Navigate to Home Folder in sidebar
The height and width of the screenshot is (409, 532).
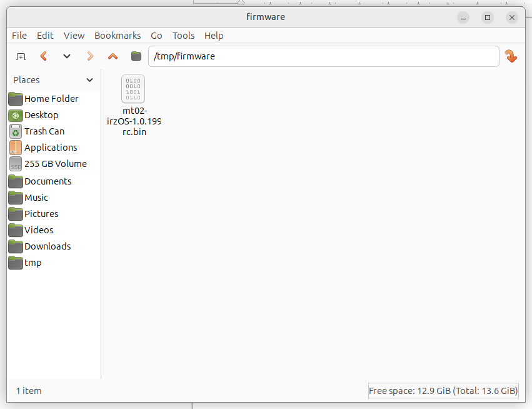pos(51,99)
